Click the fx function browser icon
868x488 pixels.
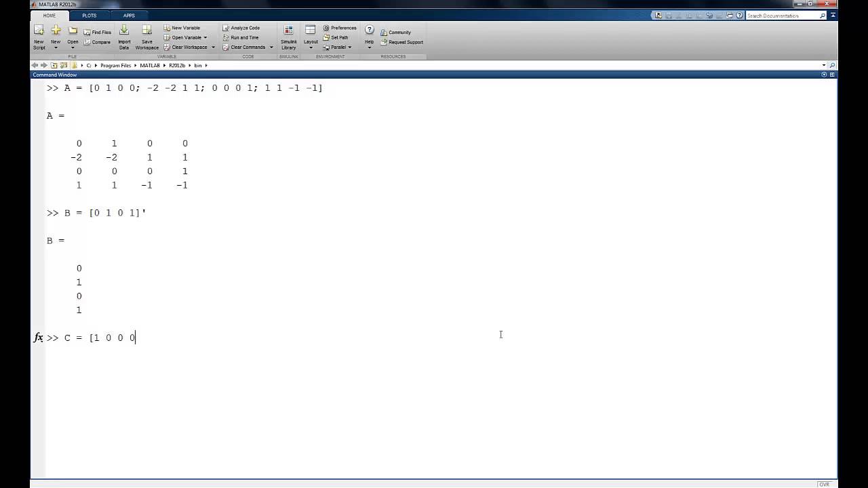(39, 338)
